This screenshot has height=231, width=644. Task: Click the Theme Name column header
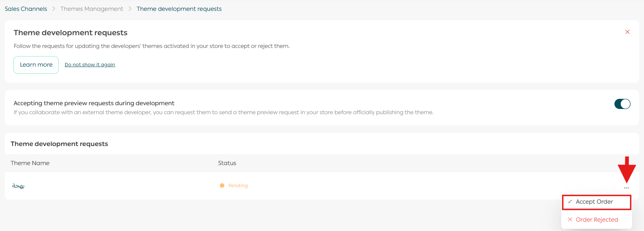[30, 163]
